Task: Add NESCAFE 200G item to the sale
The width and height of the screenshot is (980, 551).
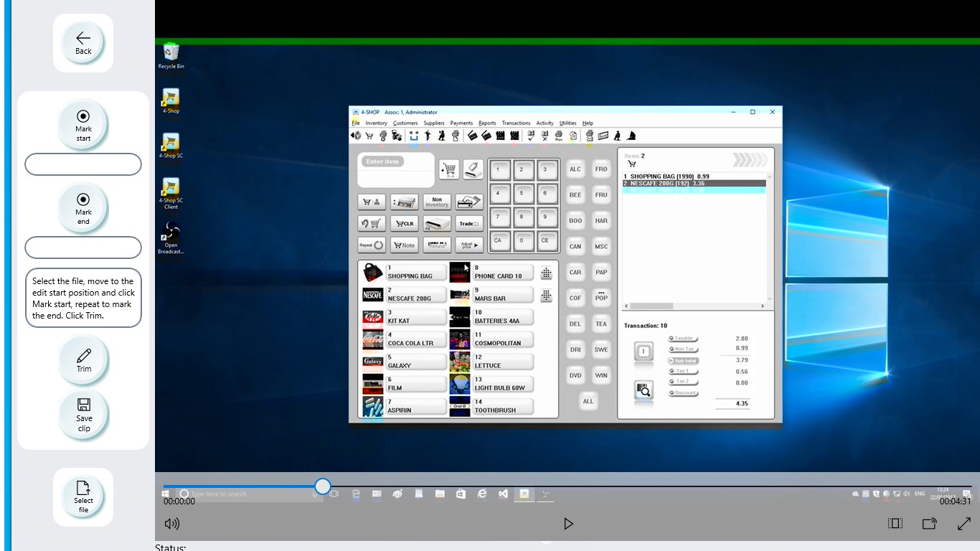Action: (x=416, y=295)
